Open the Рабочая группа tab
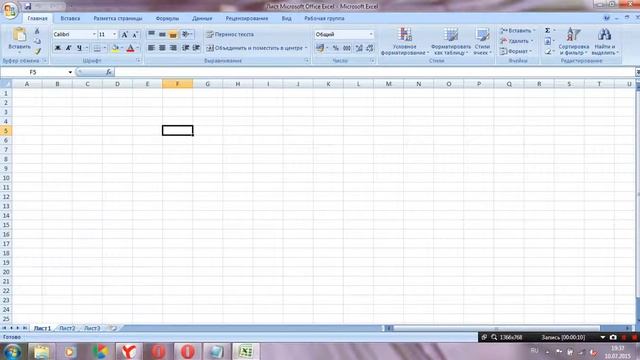The width and height of the screenshot is (640, 360). tap(324, 18)
